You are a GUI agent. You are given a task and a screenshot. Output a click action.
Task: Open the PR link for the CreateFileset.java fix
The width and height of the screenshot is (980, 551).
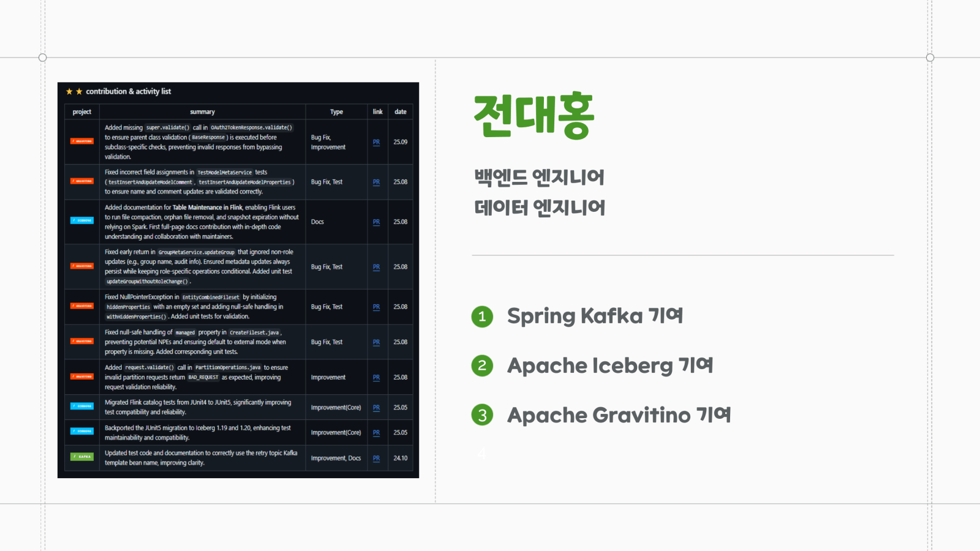[x=376, y=342]
